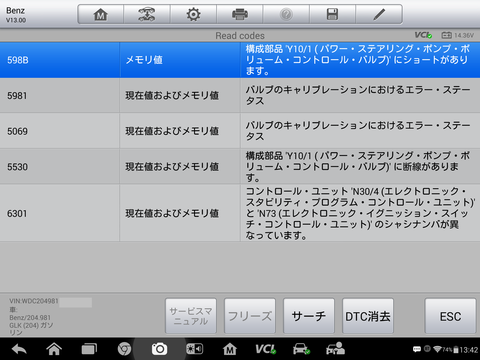Click the 5530 断線 open circuit description
The height and width of the screenshot is (360, 480).
(x=358, y=167)
